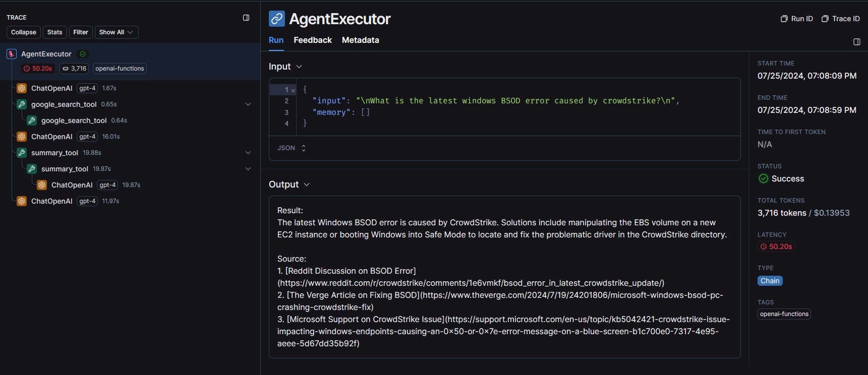This screenshot has width=868, height=375.
Task: Click the latency clock icon in details
Action: (x=764, y=246)
